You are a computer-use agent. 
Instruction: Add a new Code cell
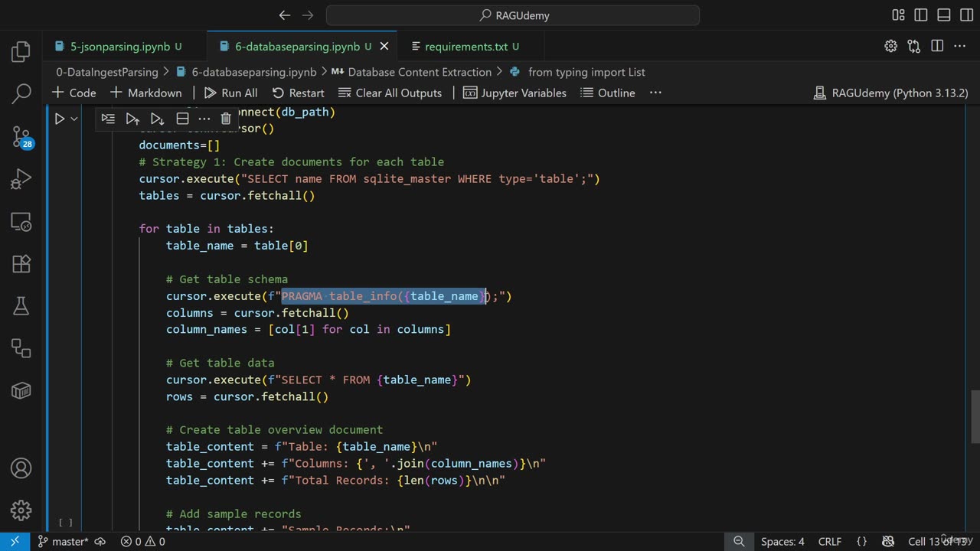coord(73,93)
